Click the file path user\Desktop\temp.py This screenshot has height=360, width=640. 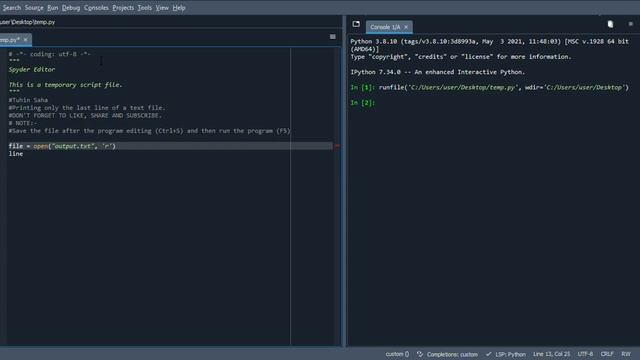(27, 22)
